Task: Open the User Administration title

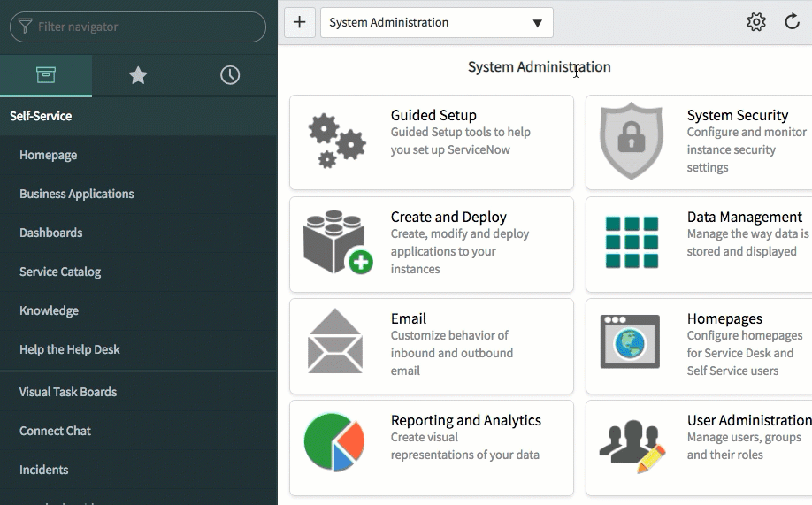Action: [749, 420]
